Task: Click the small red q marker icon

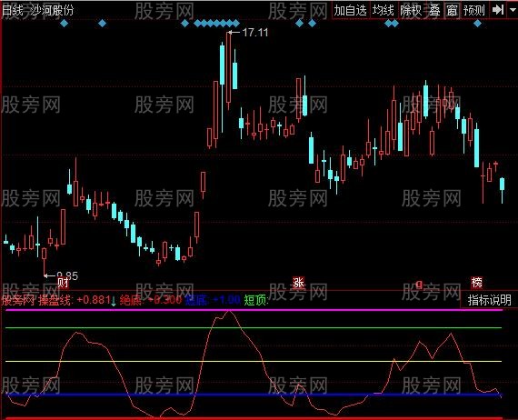Action: (419, 284)
